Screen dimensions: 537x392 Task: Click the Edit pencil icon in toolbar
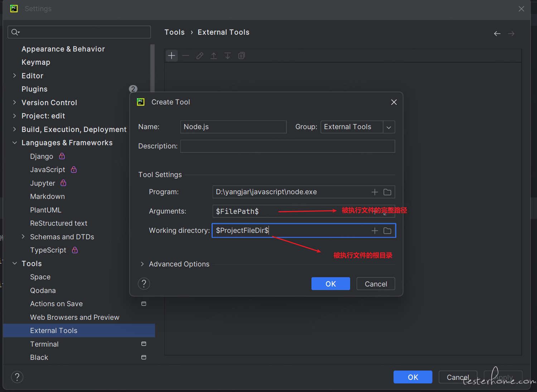tap(200, 56)
